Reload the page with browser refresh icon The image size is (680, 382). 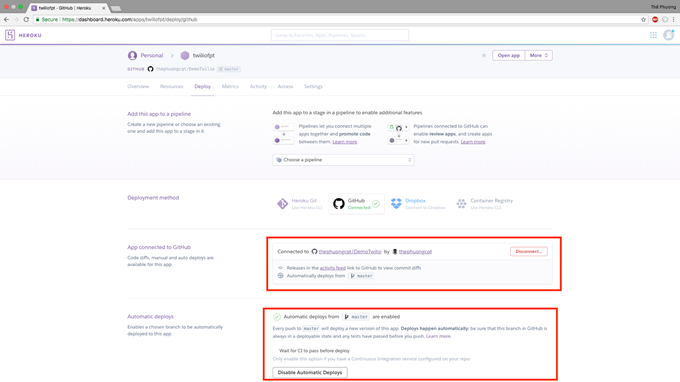[26, 20]
